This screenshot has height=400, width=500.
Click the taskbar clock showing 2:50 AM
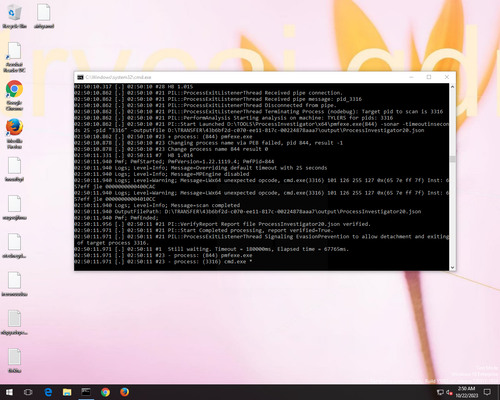(466, 392)
